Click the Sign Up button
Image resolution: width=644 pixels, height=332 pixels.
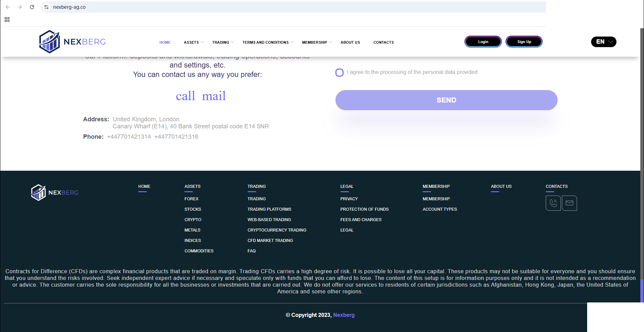(524, 42)
